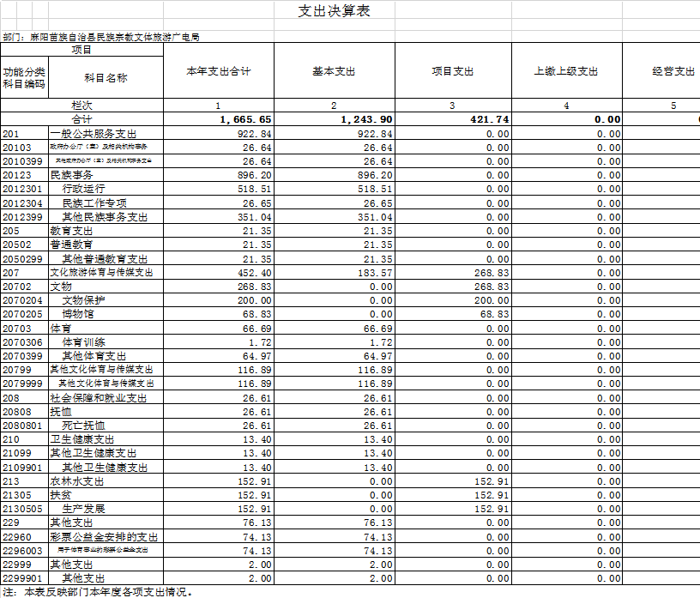700x598 pixels.
Task: Select the 文物保护 row name
Action: click(82, 299)
